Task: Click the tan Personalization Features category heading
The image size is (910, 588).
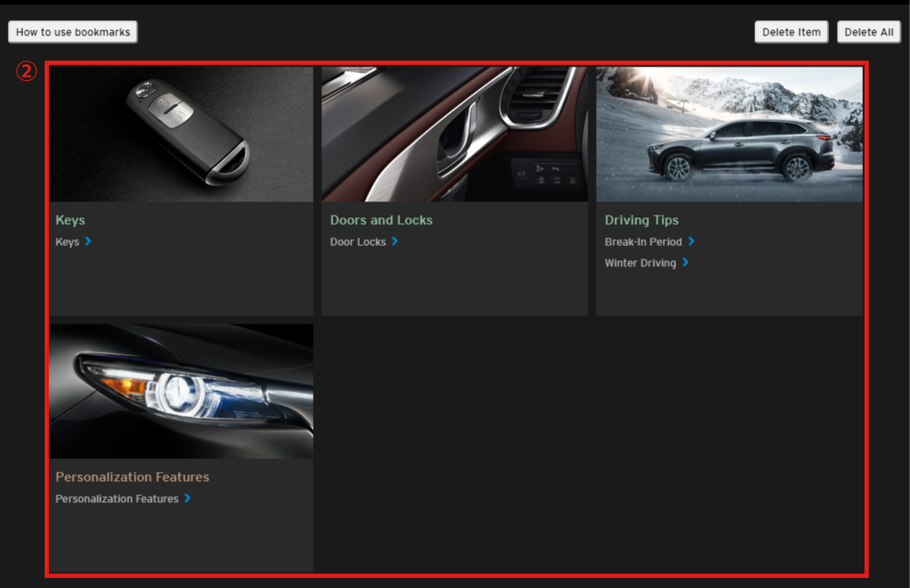Action: (x=132, y=477)
